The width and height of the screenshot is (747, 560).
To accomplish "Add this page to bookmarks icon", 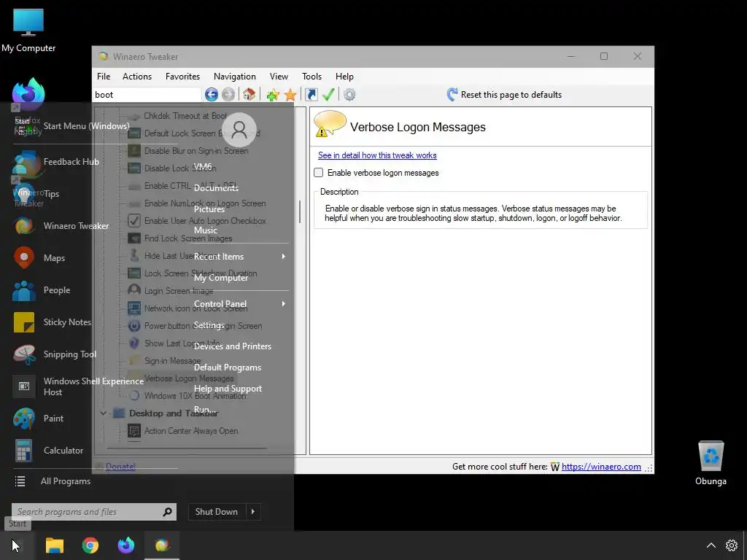I will (x=273, y=95).
